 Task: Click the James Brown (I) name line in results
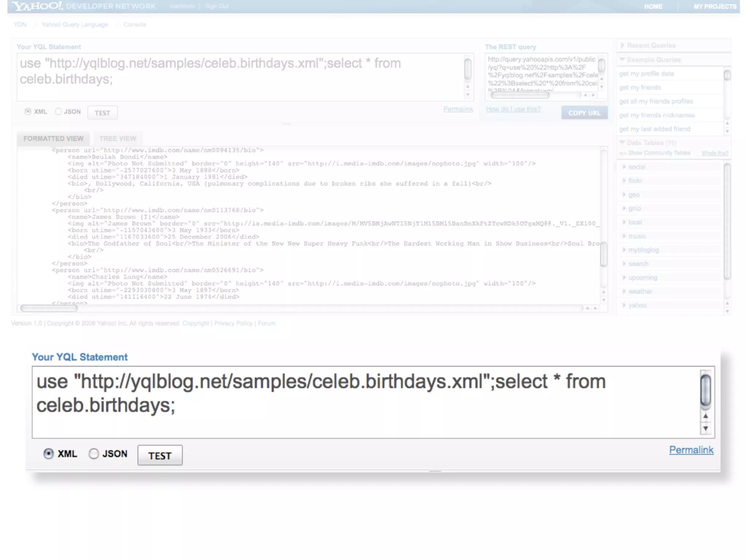123,217
